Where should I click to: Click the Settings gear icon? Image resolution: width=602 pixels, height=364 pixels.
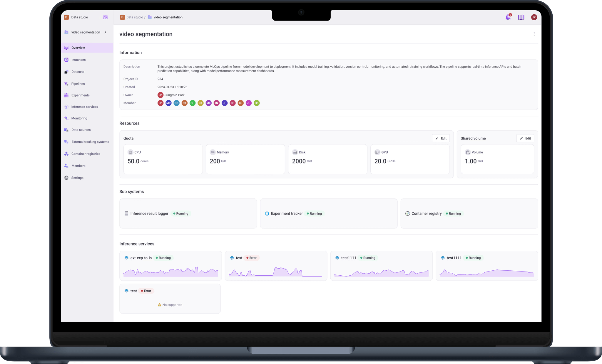(x=66, y=178)
